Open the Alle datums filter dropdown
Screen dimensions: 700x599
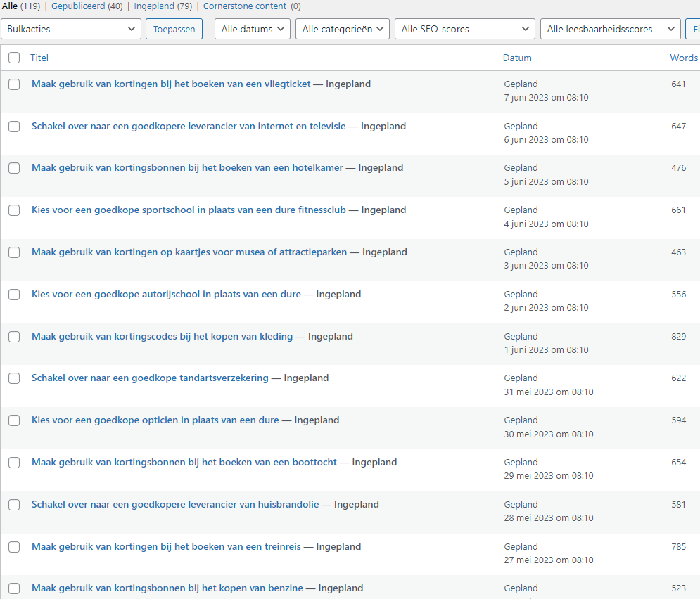(x=253, y=29)
